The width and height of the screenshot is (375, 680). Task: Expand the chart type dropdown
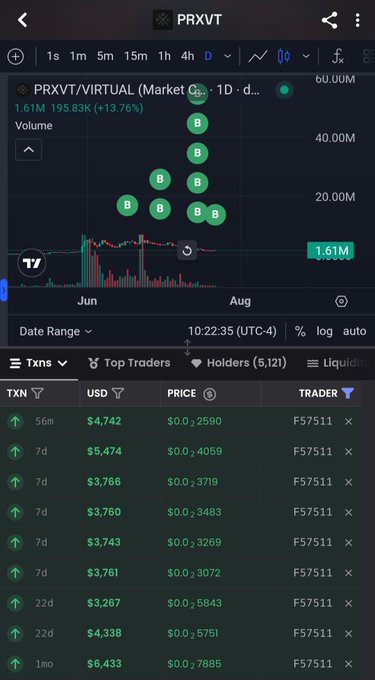pos(306,56)
